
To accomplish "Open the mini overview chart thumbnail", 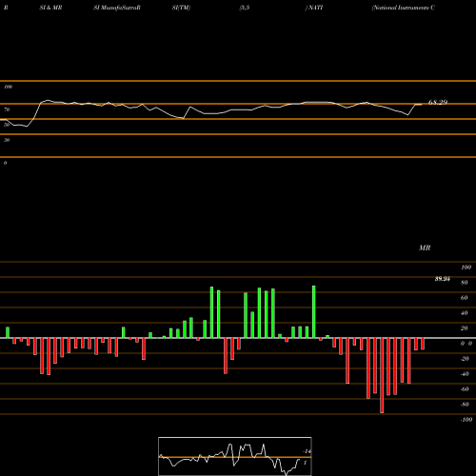I will pos(235,456).
